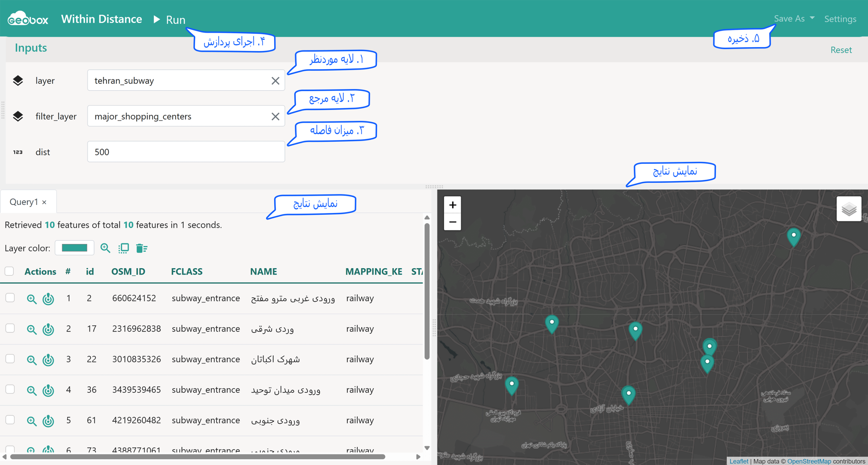The height and width of the screenshot is (465, 868).
Task: Zoom in on the map
Action: tap(453, 205)
